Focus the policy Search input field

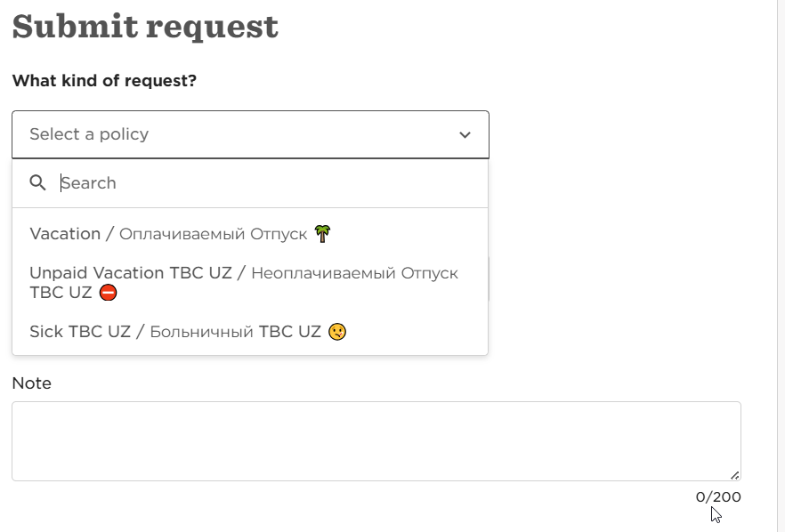tap(267, 183)
